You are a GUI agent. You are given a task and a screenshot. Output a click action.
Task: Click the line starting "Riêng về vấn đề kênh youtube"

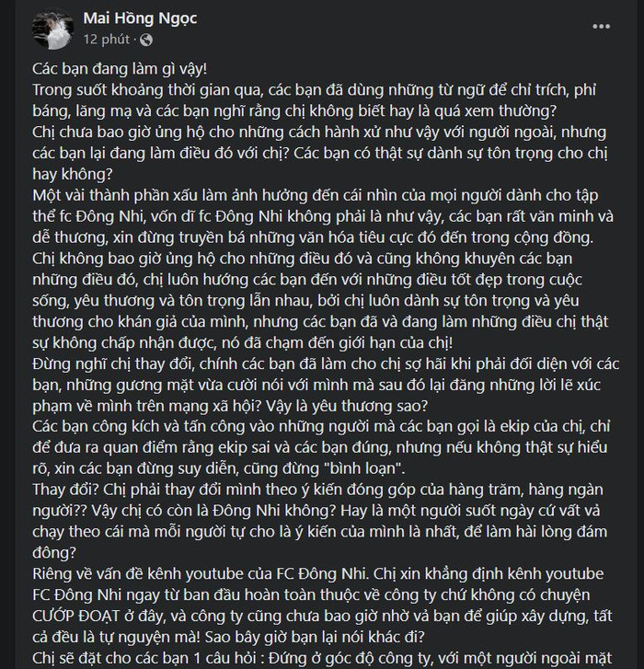[317, 573]
